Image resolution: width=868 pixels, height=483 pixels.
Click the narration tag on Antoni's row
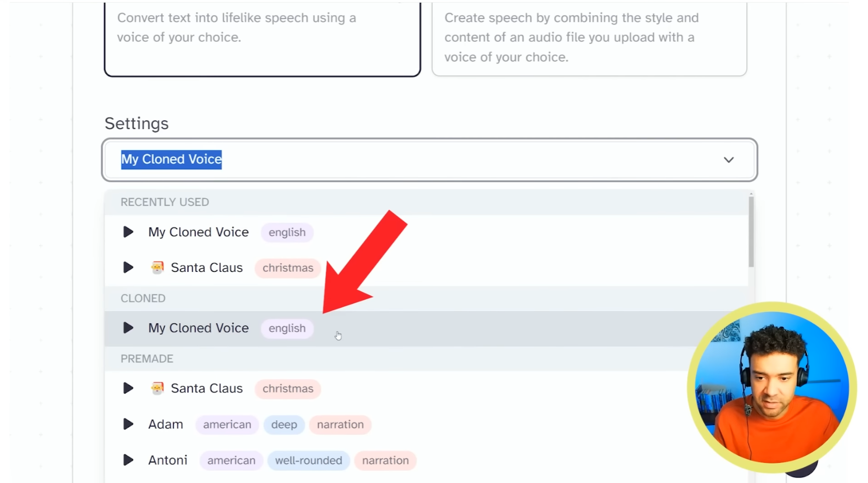click(385, 460)
